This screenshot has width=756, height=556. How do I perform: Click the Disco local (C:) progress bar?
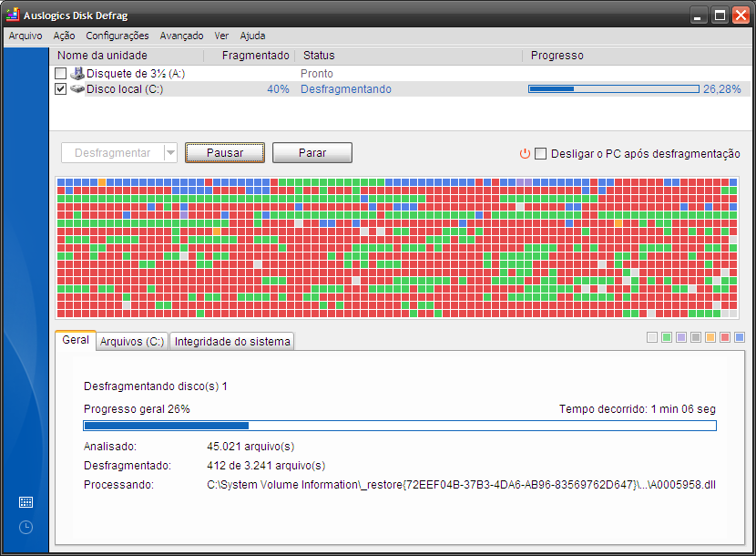[x=614, y=88]
